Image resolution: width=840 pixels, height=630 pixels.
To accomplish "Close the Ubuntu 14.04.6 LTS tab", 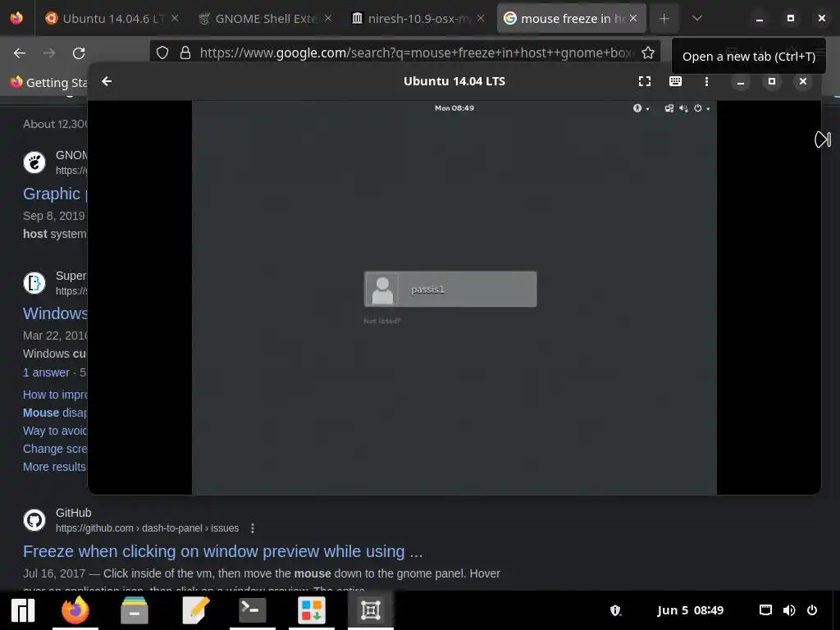I will [175, 18].
